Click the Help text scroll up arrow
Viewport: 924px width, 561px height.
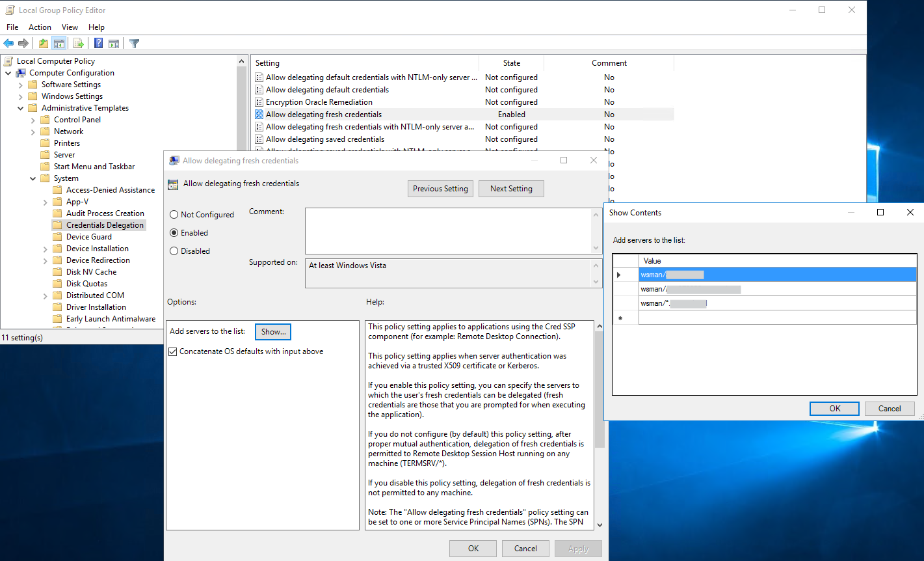pyautogui.click(x=600, y=326)
